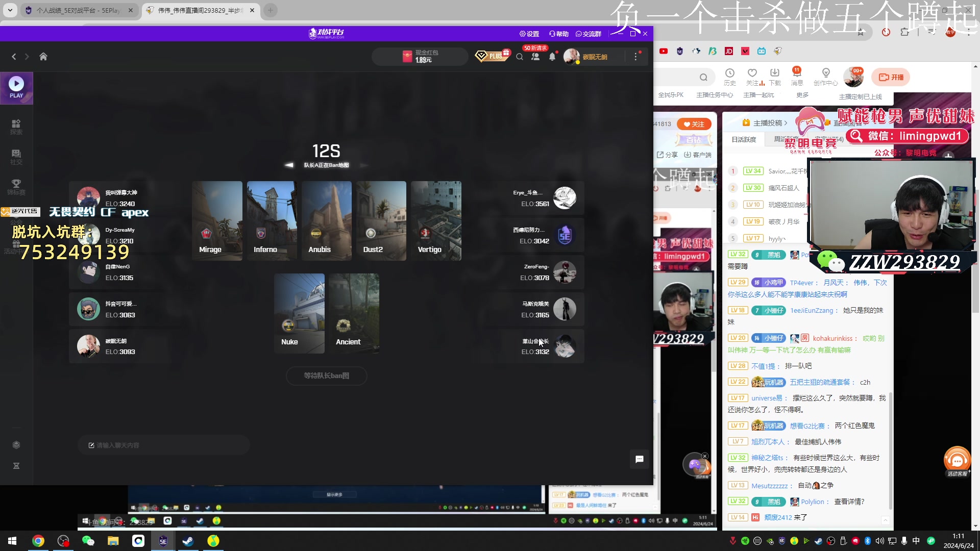
Task: Switch to 日活跃度 tab
Action: [x=744, y=139]
